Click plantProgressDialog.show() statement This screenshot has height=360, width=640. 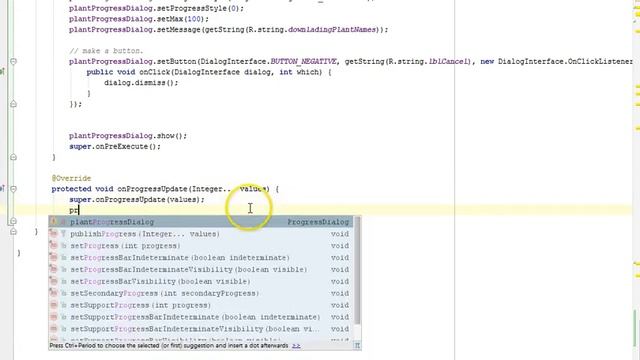128,136
